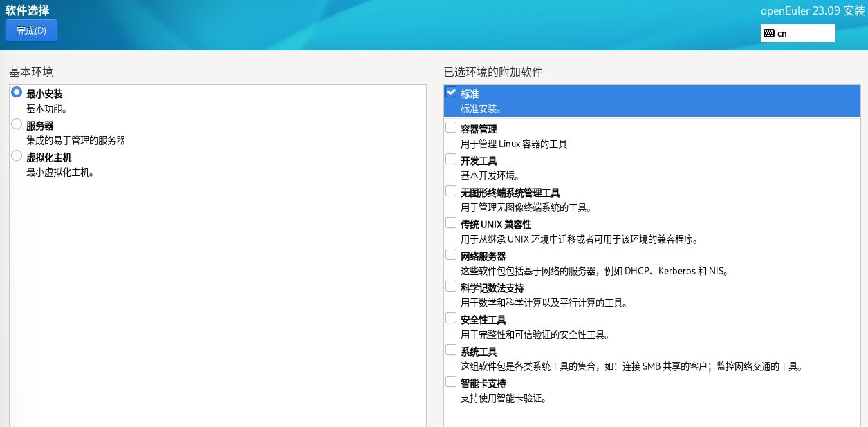Tick the 智能卡支持 checkbox
The height and width of the screenshot is (427, 868).
[451, 382]
